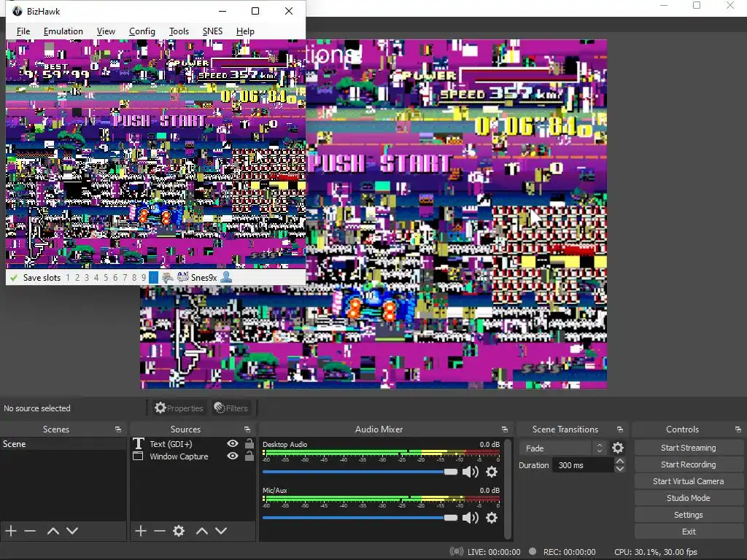Select the Window Capture source
This screenshot has height=560, width=747.
179,456
